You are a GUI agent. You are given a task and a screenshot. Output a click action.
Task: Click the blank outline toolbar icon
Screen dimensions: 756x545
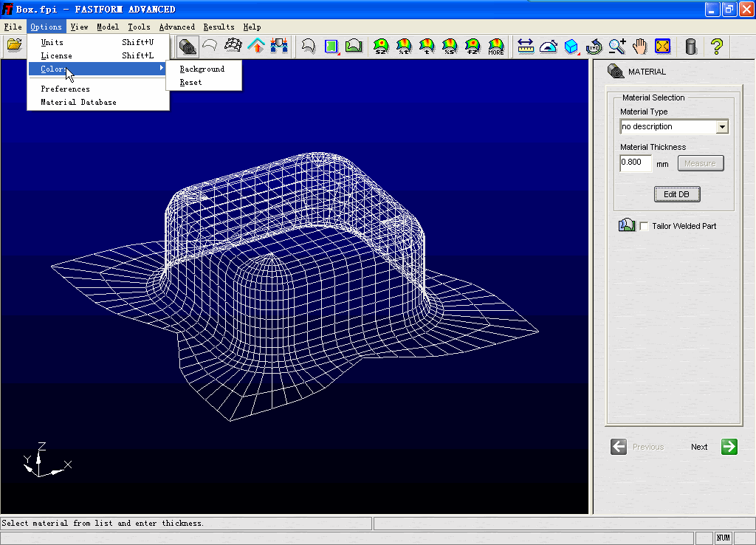(x=308, y=47)
